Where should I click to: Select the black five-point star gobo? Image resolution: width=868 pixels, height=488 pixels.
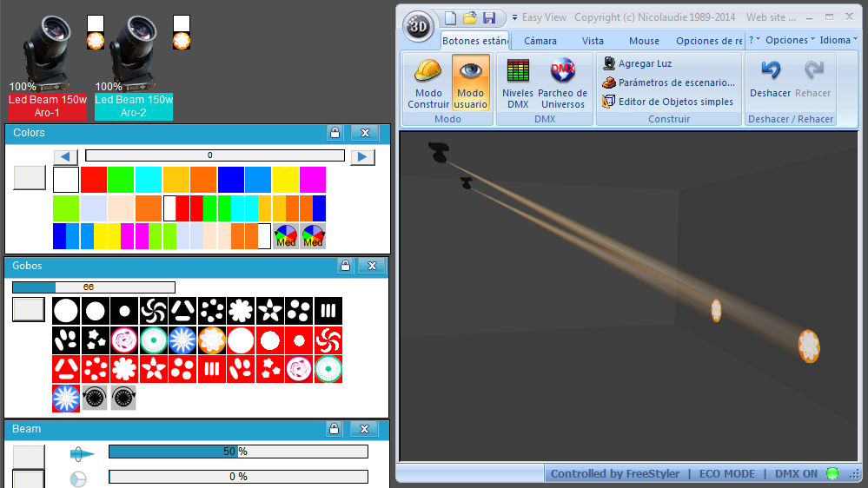pos(270,311)
